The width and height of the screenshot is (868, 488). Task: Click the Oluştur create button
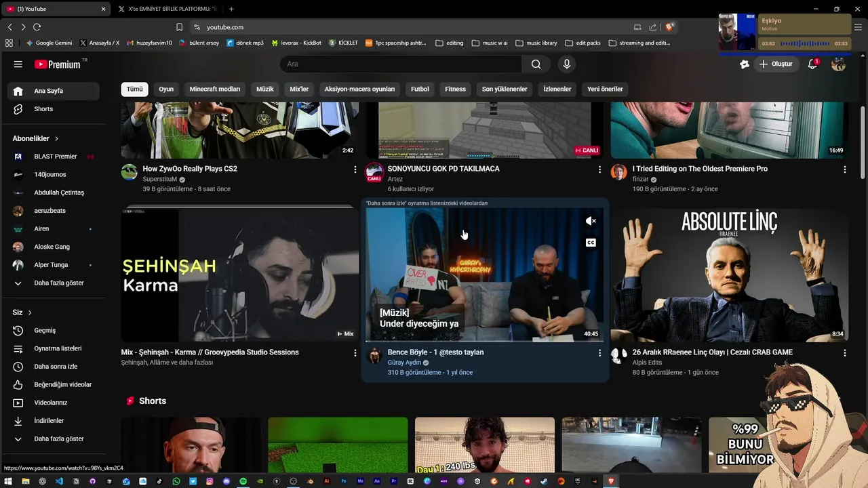coord(776,64)
